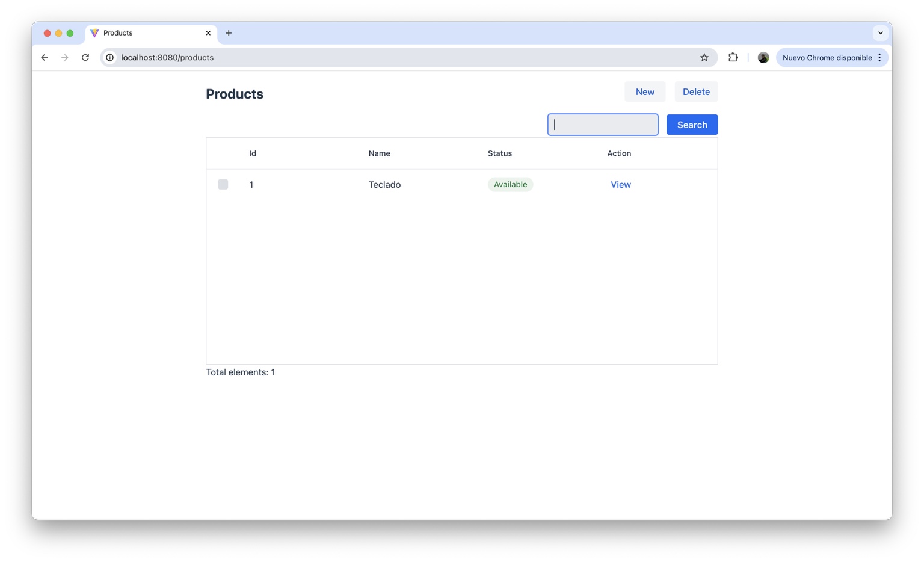Bookmark the page with the star icon
The height and width of the screenshot is (562, 924).
coord(704,57)
